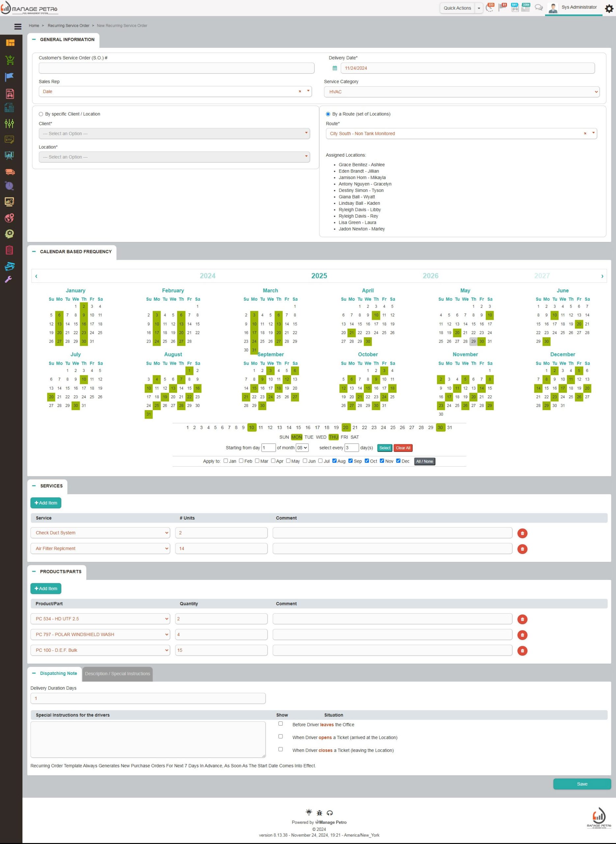The width and height of the screenshot is (616, 844).
Task: Check Before Driver leaves the Office option
Action: [x=280, y=724]
